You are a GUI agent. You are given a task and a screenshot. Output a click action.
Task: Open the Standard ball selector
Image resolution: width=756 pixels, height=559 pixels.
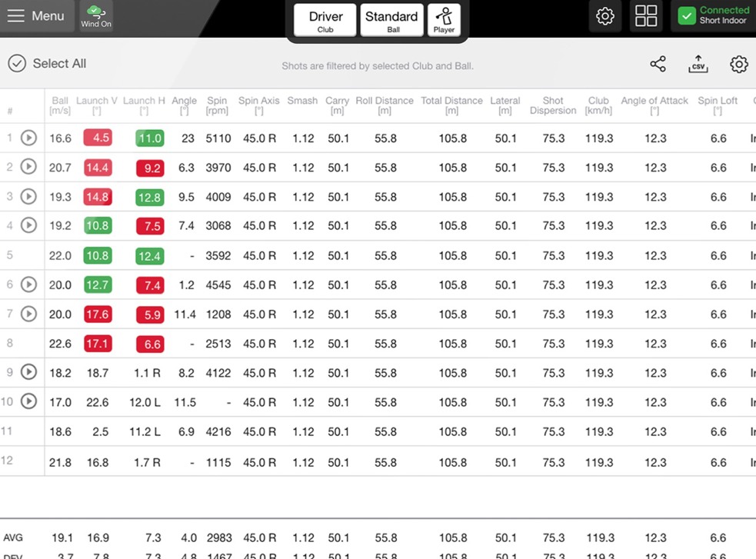391,18
